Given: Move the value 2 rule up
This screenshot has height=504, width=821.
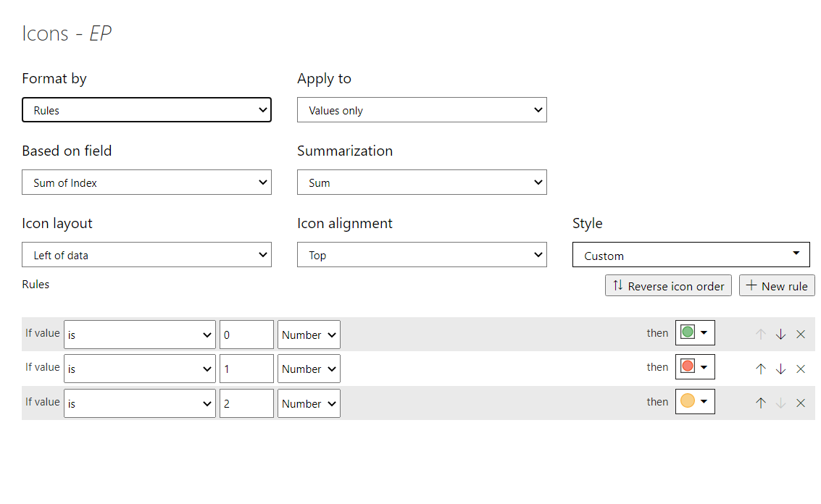Looking at the screenshot, I should pos(761,403).
